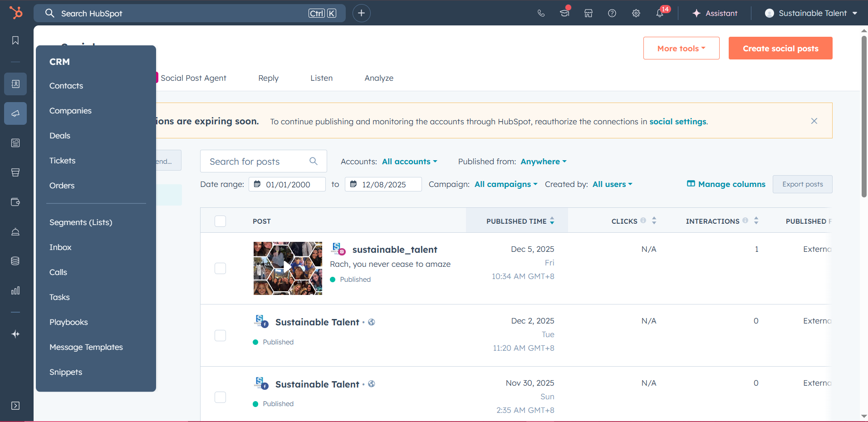Open start date picker 01/01/2000
The width and height of the screenshot is (868, 422).
click(x=287, y=184)
